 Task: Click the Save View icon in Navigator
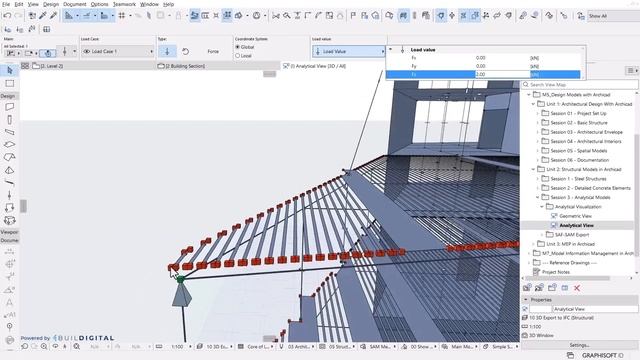coord(527,288)
